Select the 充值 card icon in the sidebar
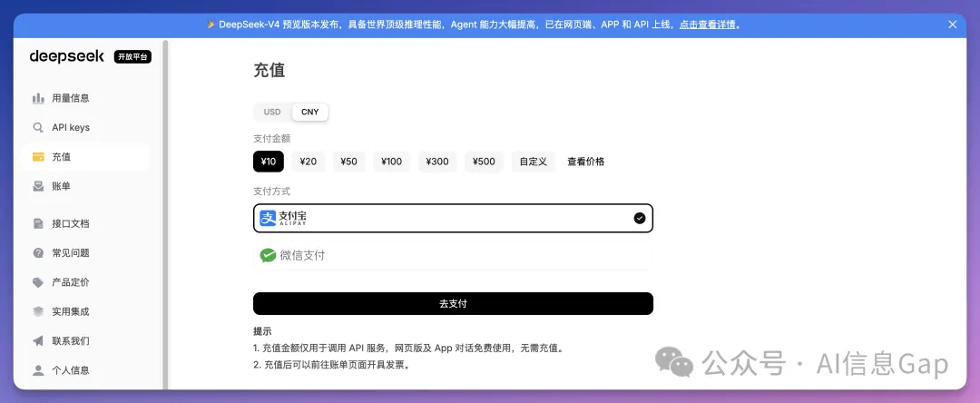The height and width of the screenshot is (403, 980). pyautogui.click(x=38, y=157)
